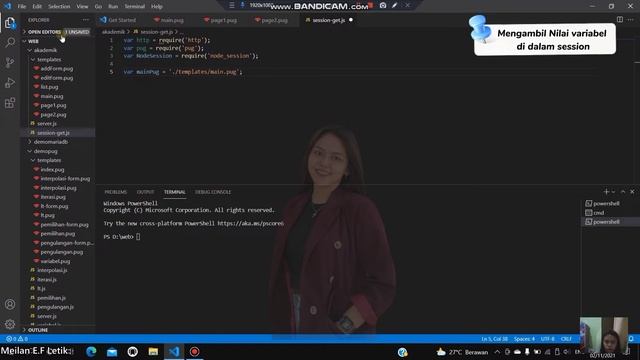640x360 pixels.
Task: Change encoding via UTF-8 status item
Action: click(547, 339)
